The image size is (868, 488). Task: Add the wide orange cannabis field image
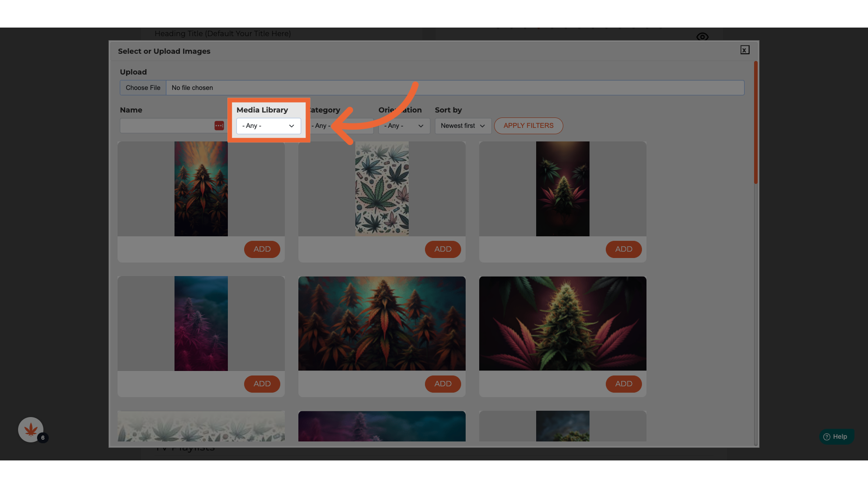click(443, 384)
